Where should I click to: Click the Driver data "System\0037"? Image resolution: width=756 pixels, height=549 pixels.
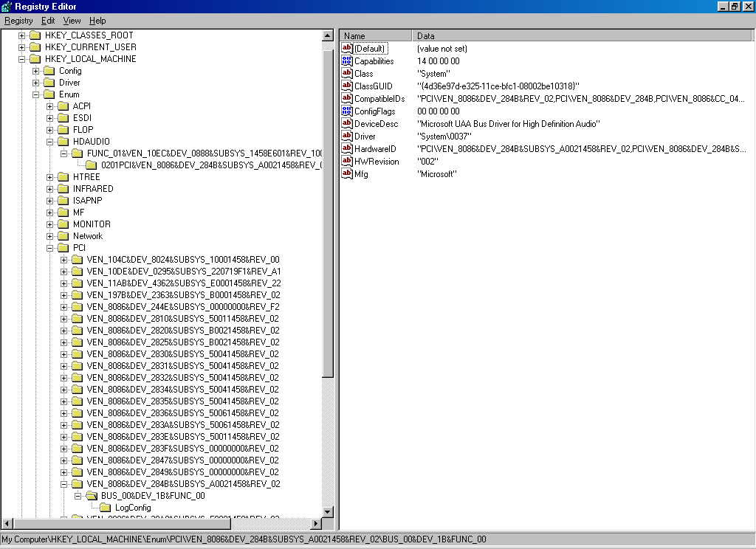coord(444,137)
